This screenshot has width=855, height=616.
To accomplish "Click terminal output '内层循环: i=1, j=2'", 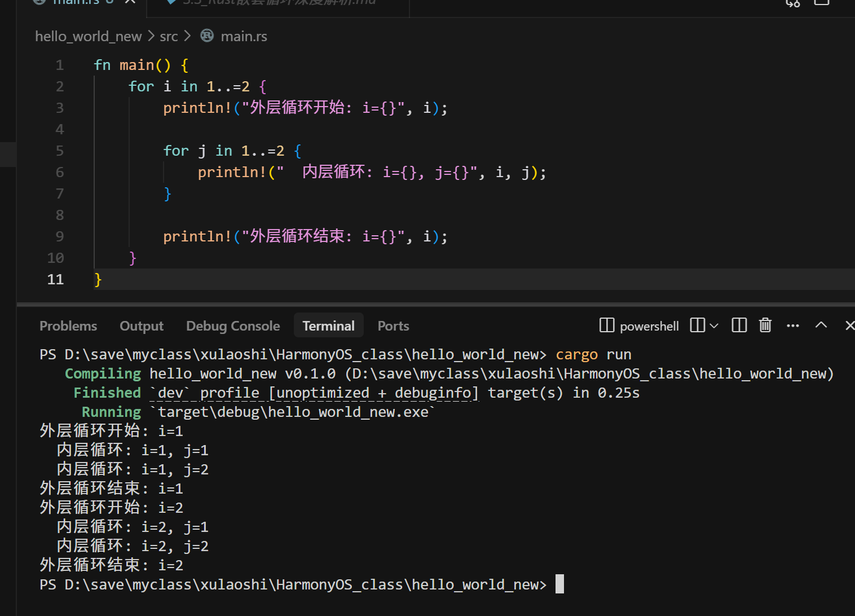I will pyautogui.click(x=133, y=470).
